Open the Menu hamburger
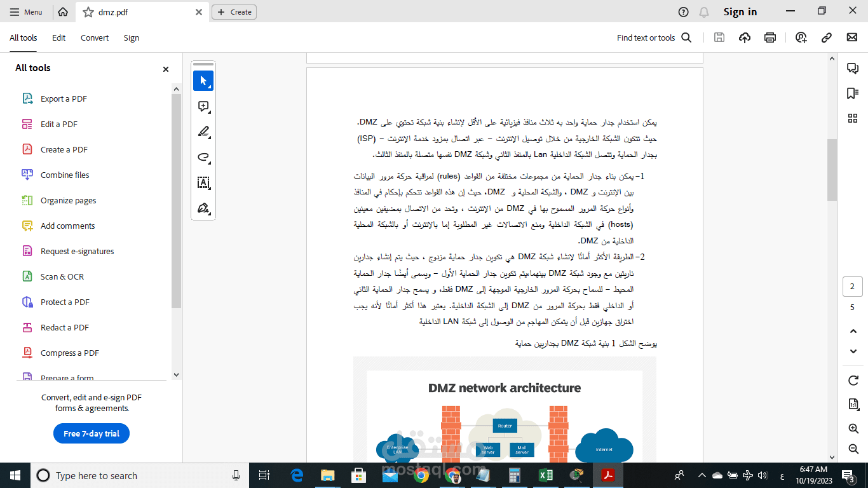Screen dimensions: 868x488 coord(27,11)
